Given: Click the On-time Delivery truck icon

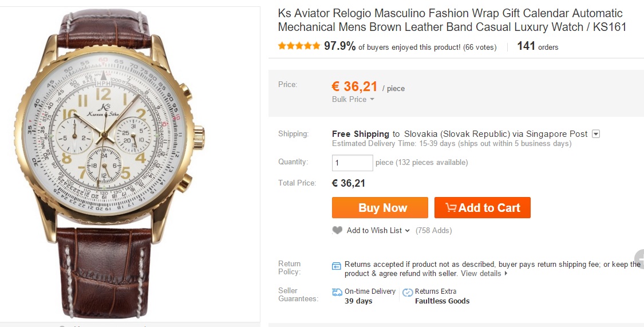Looking at the screenshot, I should (x=337, y=292).
